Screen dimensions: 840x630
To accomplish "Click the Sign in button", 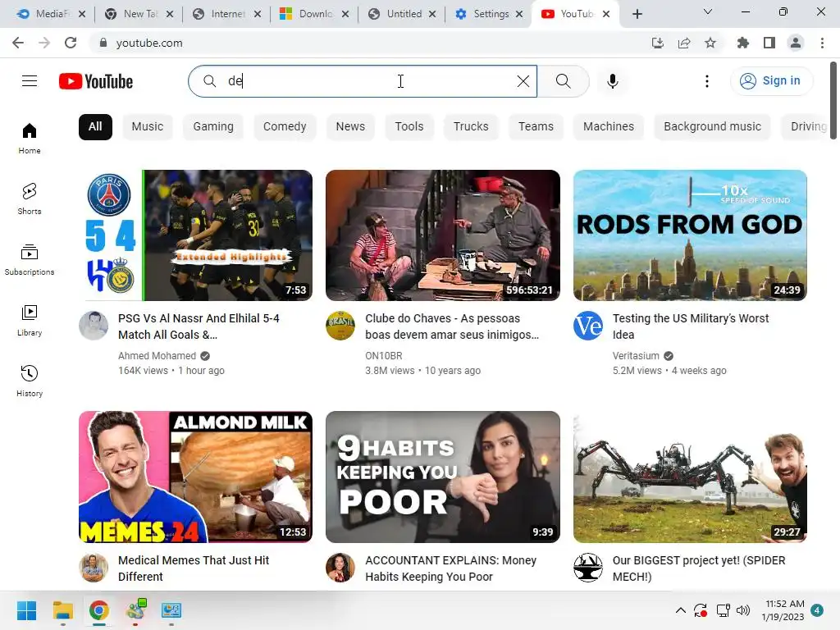I will coord(771,81).
